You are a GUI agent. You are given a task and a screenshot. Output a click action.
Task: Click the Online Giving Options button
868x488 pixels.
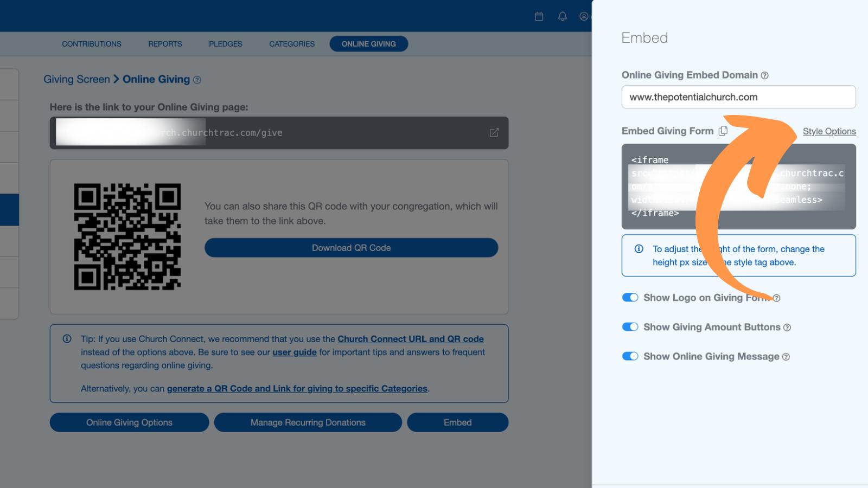[x=129, y=422]
